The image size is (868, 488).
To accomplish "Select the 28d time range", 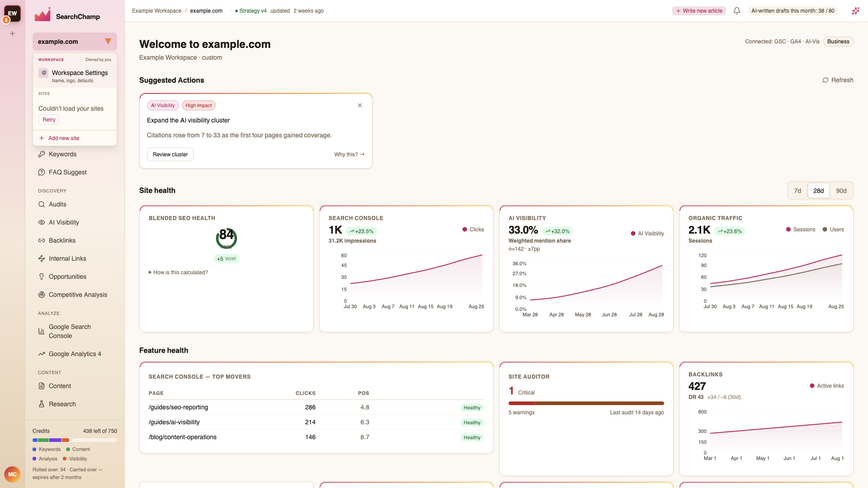I will click(818, 191).
